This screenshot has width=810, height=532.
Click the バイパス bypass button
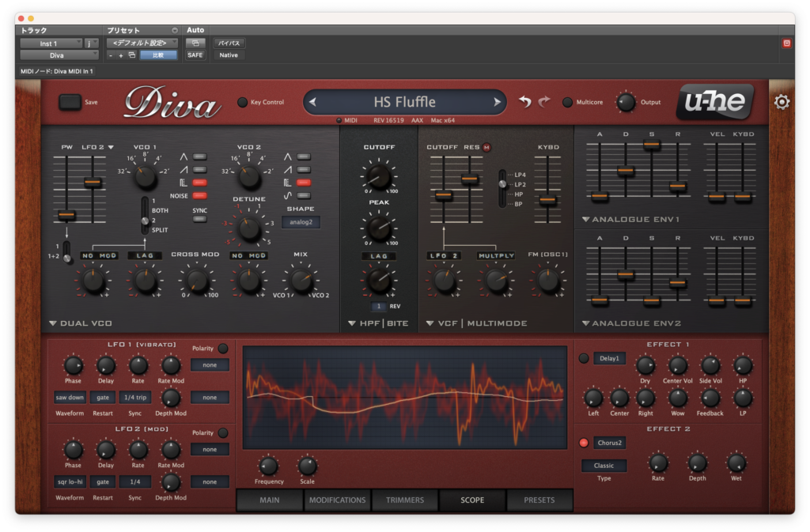tap(229, 43)
